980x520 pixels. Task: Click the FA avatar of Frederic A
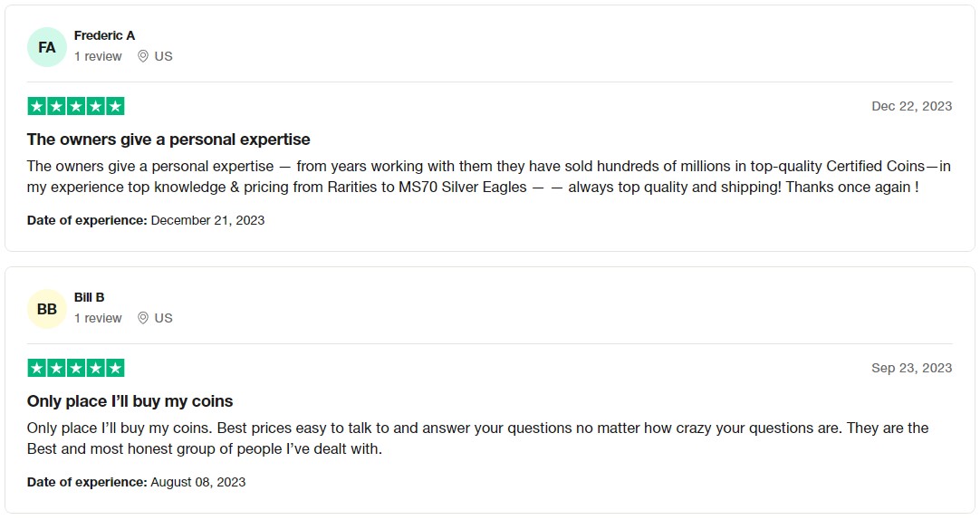pyautogui.click(x=47, y=47)
